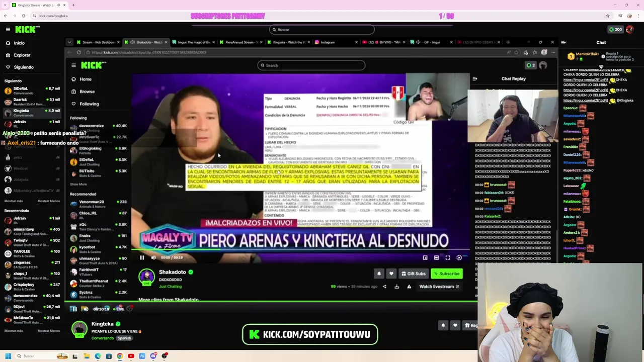Switch to Imgur: The magic tab
The width and height of the screenshot is (644, 362).
pos(193,42)
